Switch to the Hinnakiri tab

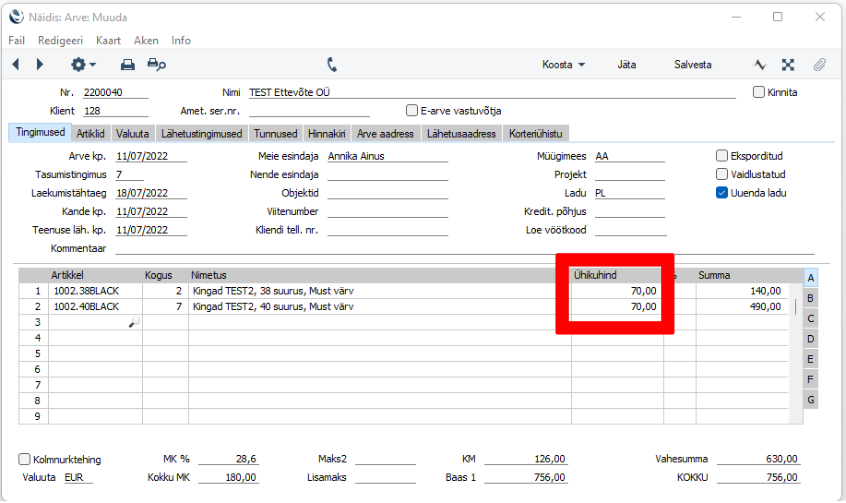click(326, 133)
